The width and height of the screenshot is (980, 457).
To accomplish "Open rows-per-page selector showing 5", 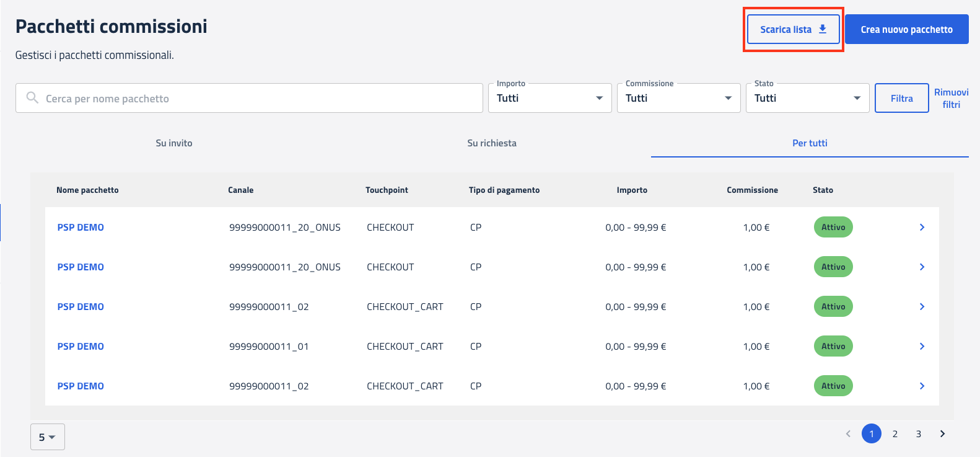I will pos(47,437).
